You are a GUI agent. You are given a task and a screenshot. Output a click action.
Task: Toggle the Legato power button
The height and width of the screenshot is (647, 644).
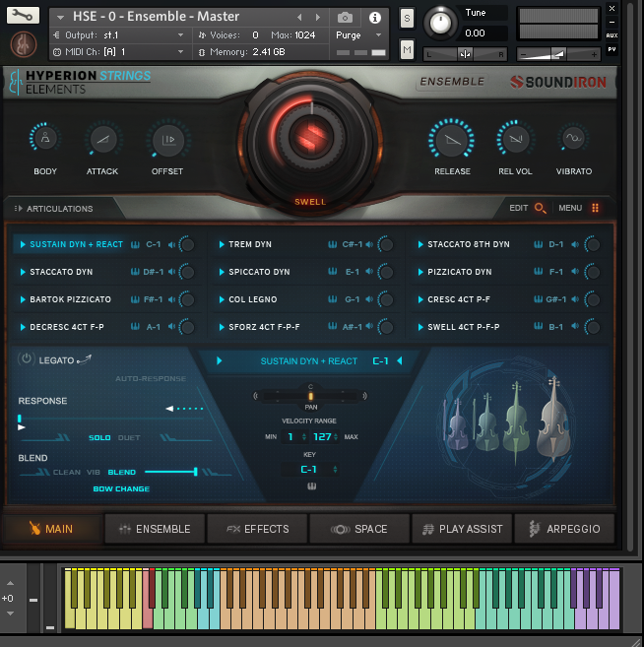click(x=27, y=360)
